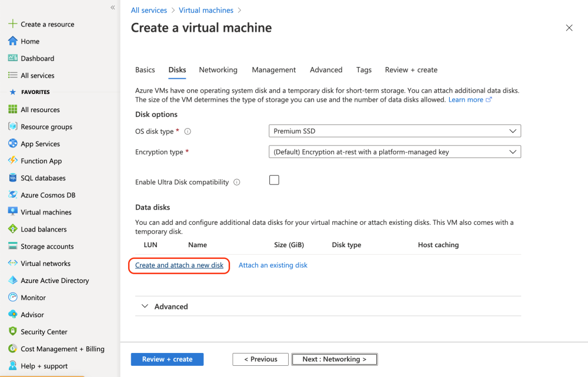Click the Azure Active Directory icon
588x377 pixels.
tap(12, 281)
